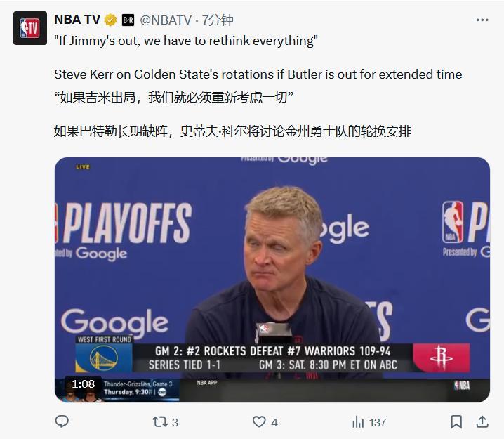The width and height of the screenshot is (504, 439).
Task: Click the Chinese translated text about 巴特勒
Action: (x=232, y=131)
